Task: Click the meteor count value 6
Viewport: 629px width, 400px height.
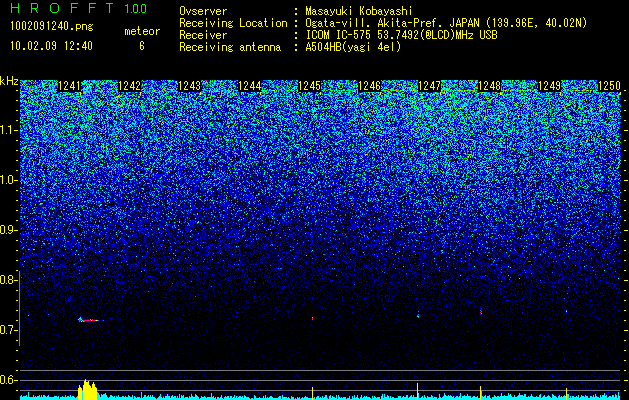Action: [142, 46]
